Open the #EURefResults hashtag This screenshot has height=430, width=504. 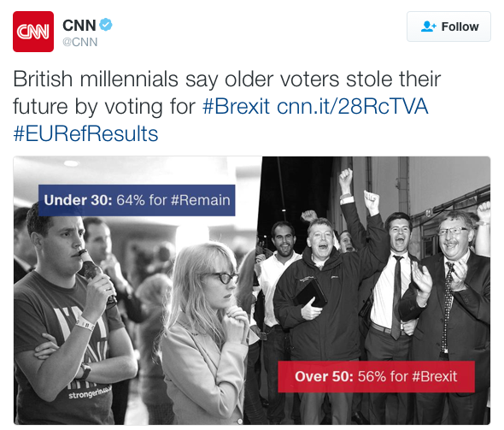pyautogui.click(x=85, y=134)
